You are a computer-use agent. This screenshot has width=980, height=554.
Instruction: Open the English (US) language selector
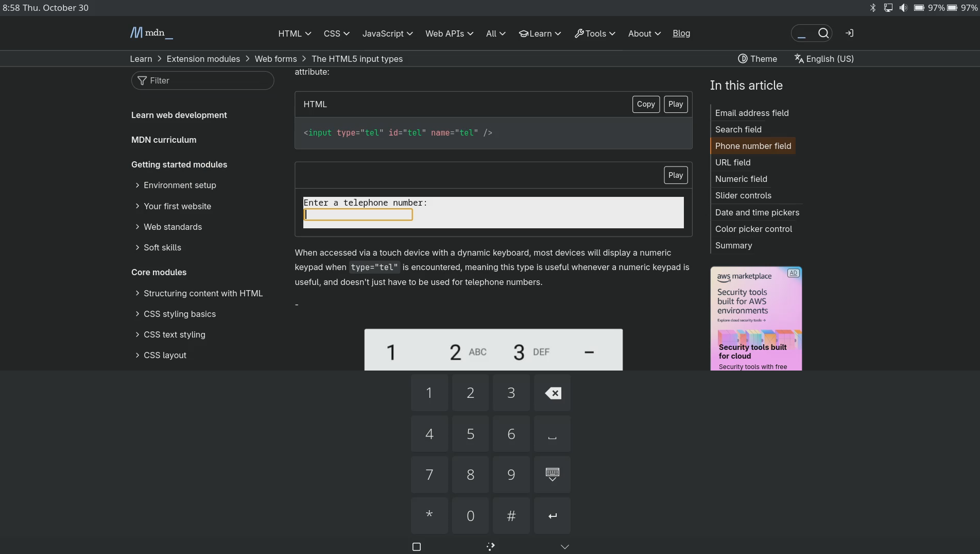[824, 59]
